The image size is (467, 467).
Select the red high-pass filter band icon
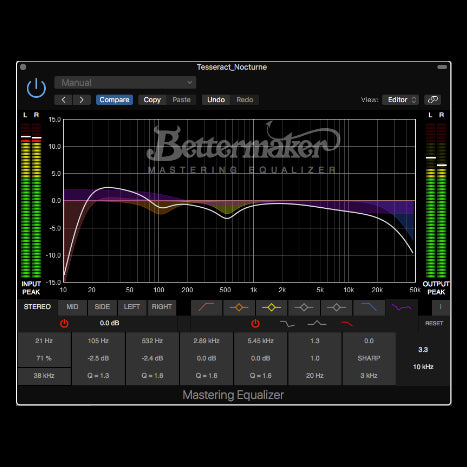click(x=206, y=307)
